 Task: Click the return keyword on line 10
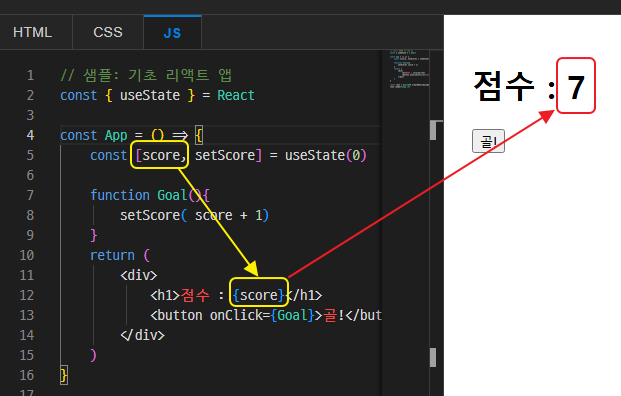click(x=112, y=255)
